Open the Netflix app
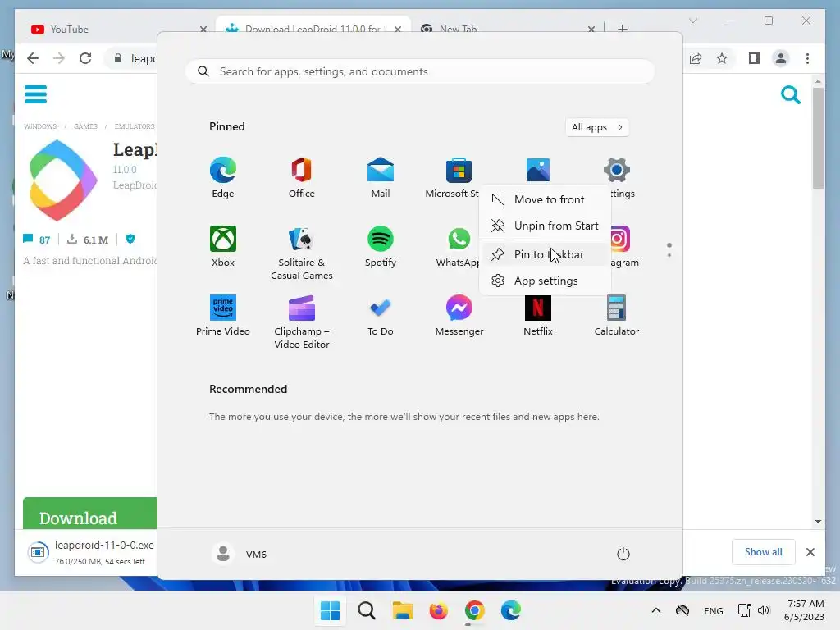Screen dimensions: 840x630 click(538, 316)
